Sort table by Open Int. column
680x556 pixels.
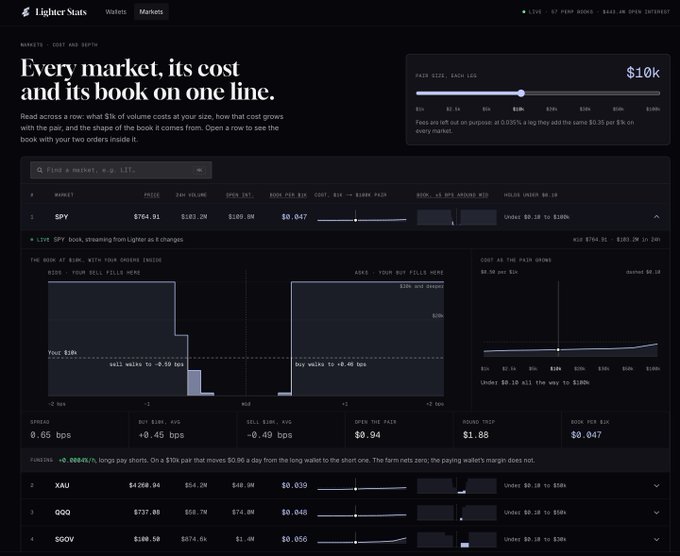pyautogui.click(x=240, y=195)
